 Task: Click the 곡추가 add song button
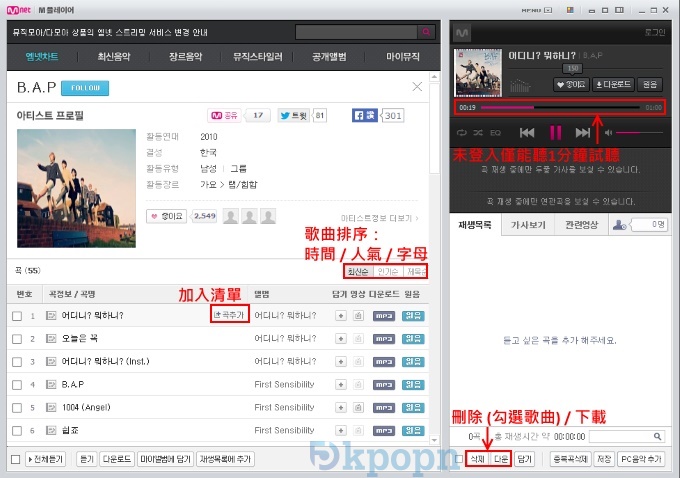(229, 314)
